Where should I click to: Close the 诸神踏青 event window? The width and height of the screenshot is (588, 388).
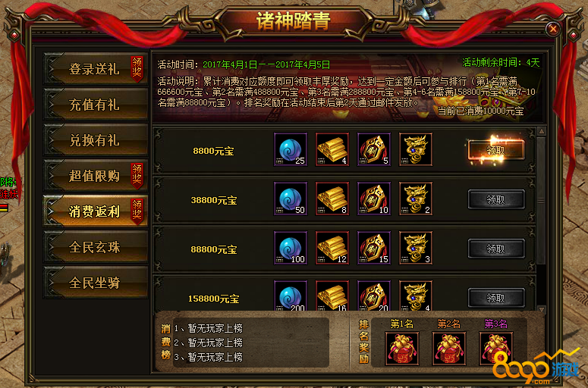[x=553, y=29]
